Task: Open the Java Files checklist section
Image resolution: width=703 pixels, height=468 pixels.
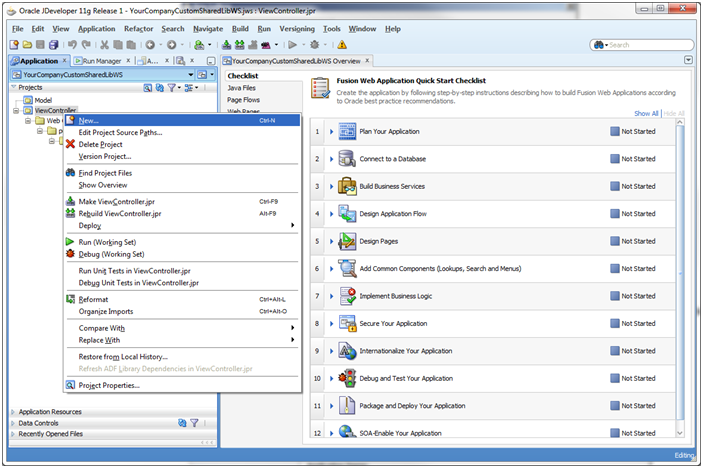Action: click(241, 88)
